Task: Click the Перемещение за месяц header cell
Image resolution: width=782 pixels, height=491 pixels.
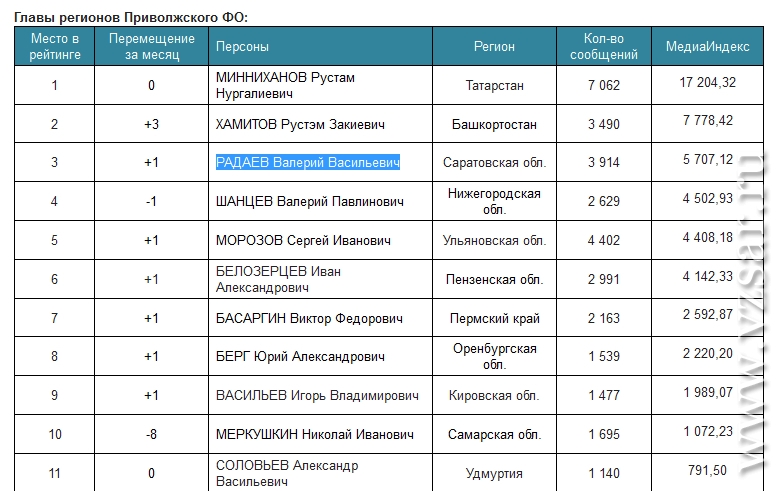Action: tap(152, 46)
